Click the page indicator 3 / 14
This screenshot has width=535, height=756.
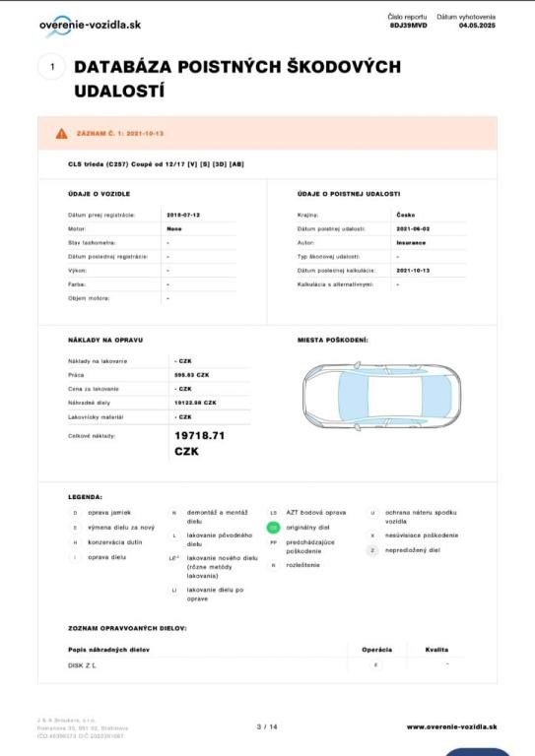coord(267,726)
